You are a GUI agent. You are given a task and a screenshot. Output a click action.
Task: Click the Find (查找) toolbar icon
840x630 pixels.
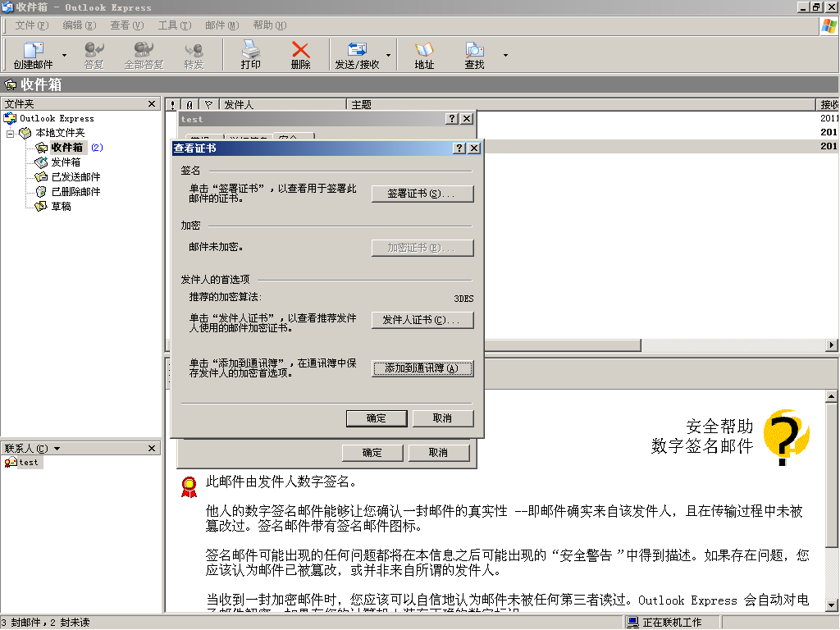pos(474,55)
